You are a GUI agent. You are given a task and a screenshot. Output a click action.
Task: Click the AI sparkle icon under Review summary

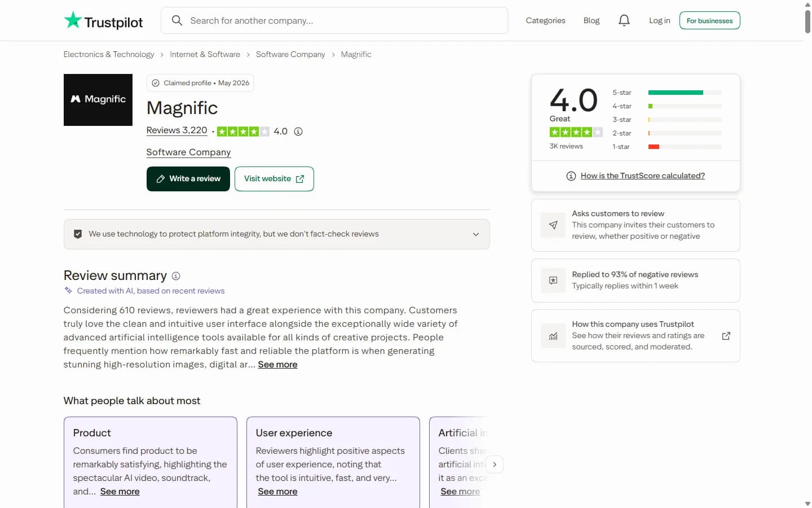click(x=68, y=291)
